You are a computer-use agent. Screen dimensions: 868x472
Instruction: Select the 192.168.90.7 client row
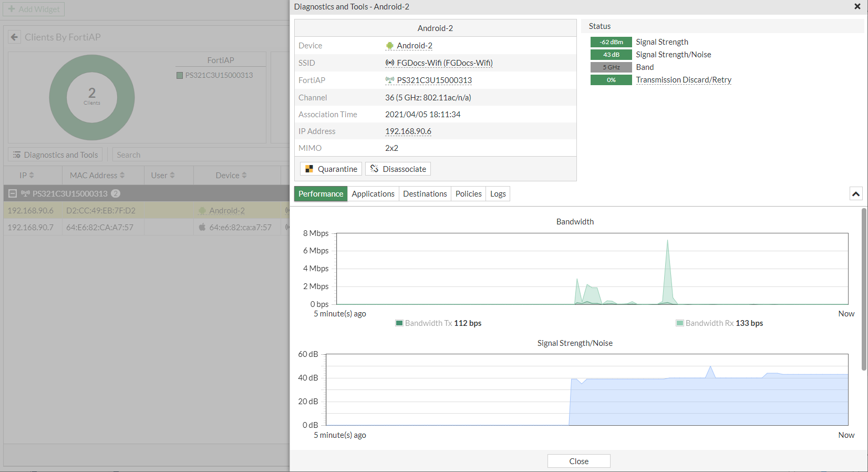point(147,227)
